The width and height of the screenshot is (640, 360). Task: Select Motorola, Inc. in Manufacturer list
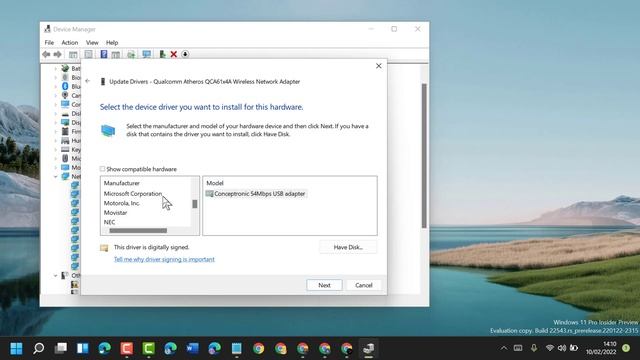(122, 203)
